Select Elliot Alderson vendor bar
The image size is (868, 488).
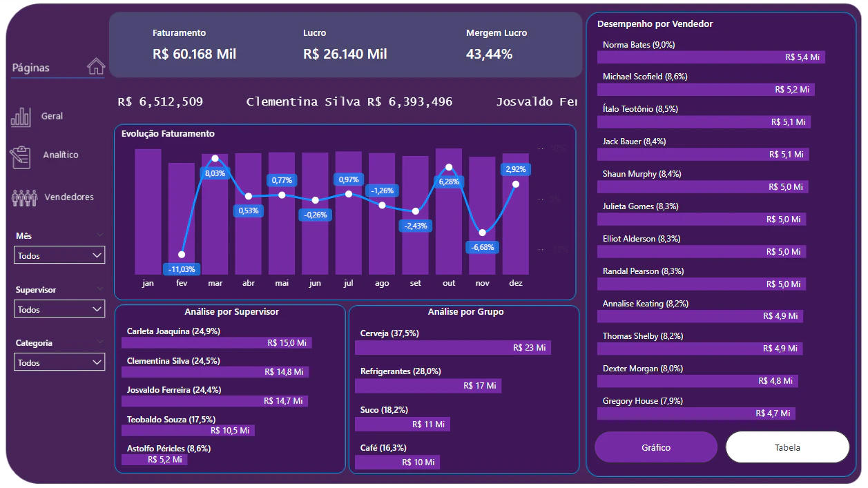[702, 251]
